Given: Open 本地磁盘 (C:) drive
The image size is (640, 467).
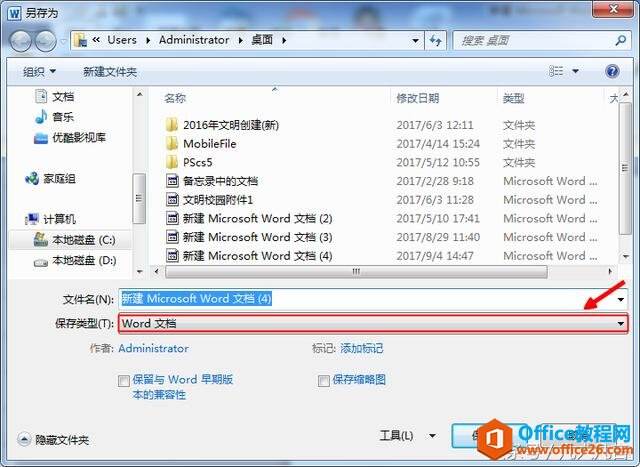Looking at the screenshot, I should tap(75, 240).
